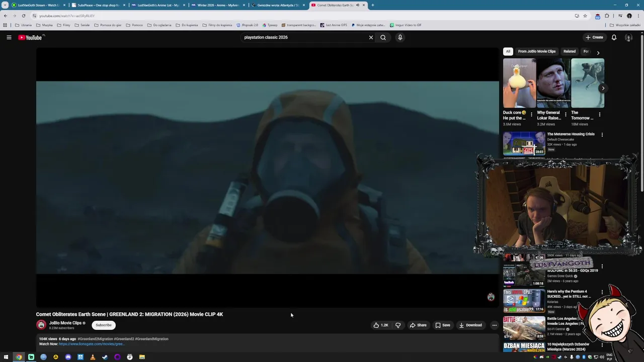Open The Tomorrow short thumbnail
The image size is (644, 362).
coord(588,83)
